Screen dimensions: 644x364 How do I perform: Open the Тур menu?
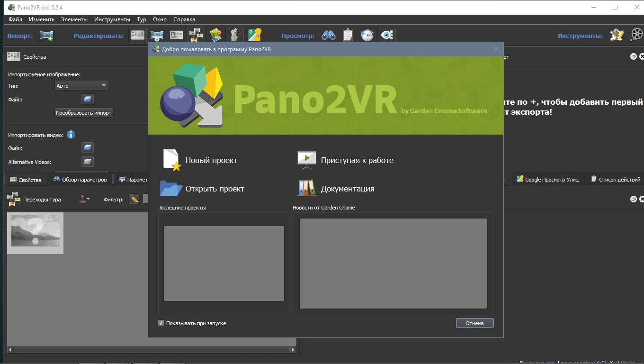[142, 19]
